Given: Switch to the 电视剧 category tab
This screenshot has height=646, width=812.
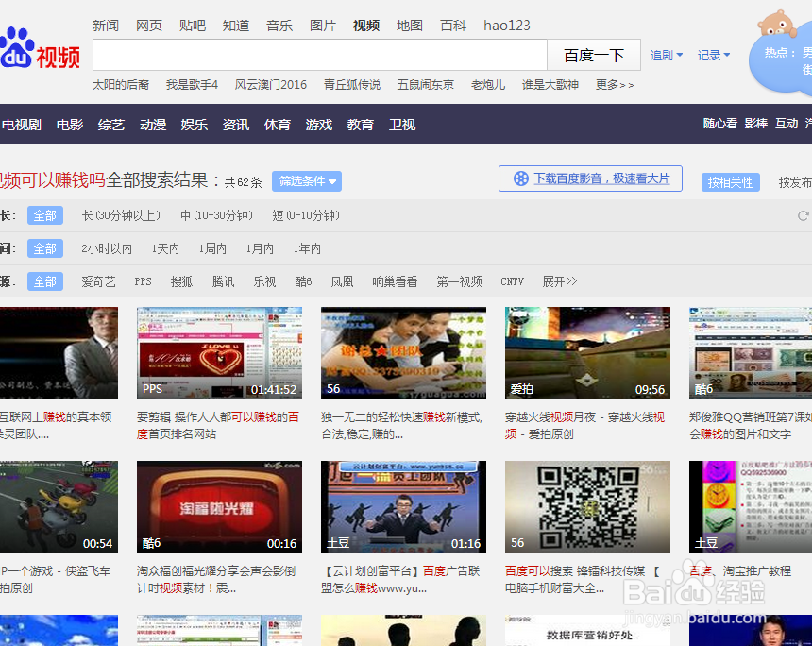Looking at the screenshot, I should tap(21, 125).
